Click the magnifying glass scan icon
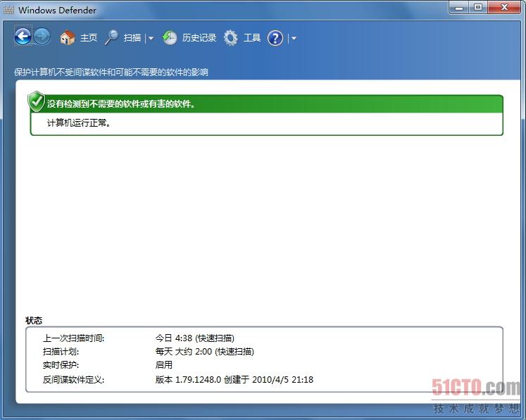The width and height of the screenshot is (526, 420). click(112, 37)
